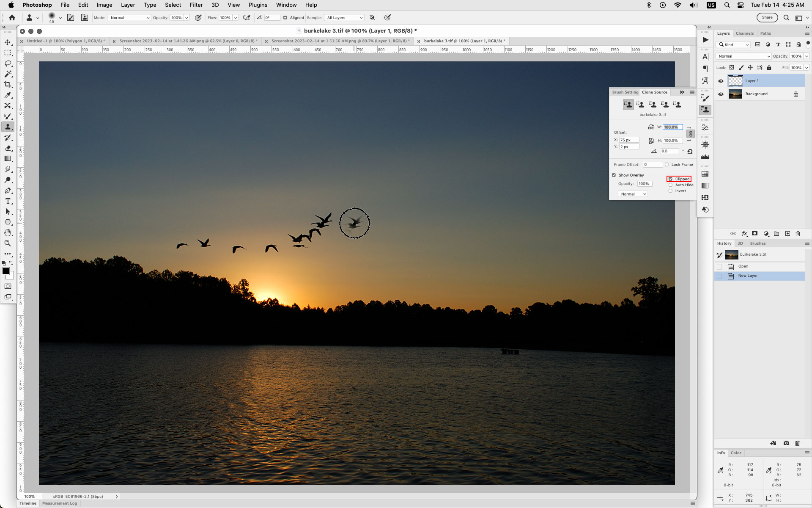Switch to the Channels tab
The width and height of the screenshot is (812, 508).
pos(744,33)
